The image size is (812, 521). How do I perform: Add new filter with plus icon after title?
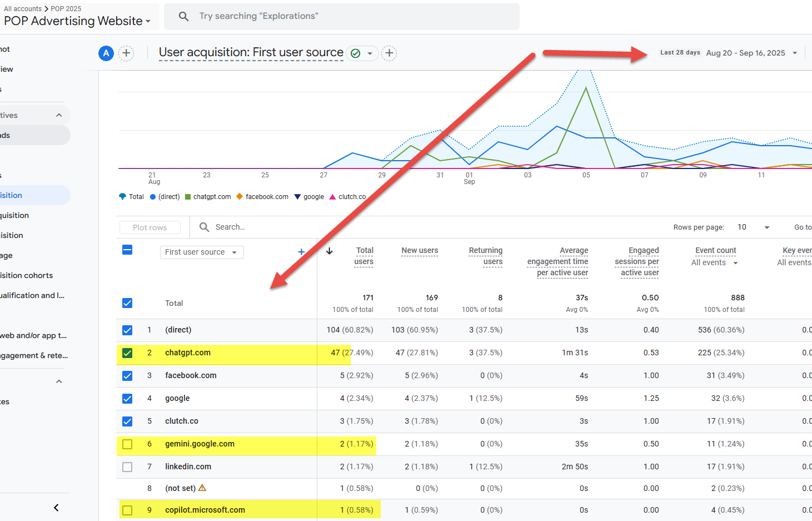click(390, 53)
